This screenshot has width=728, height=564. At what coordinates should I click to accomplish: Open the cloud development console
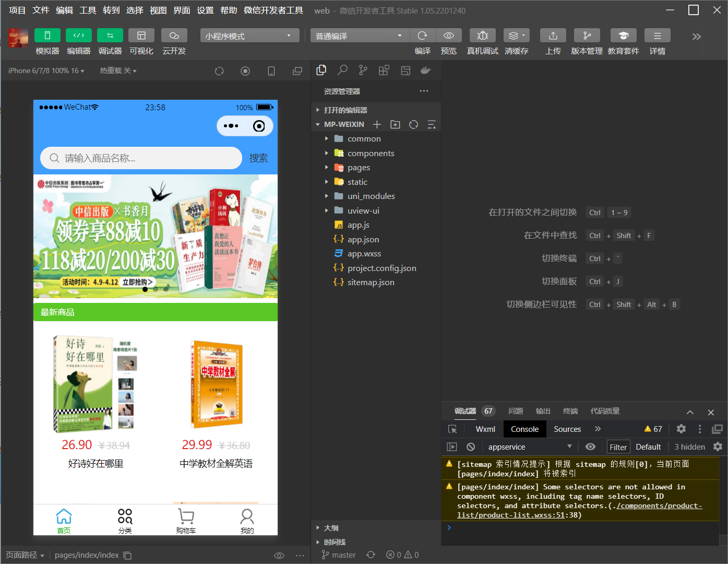(x=174, y=36)
